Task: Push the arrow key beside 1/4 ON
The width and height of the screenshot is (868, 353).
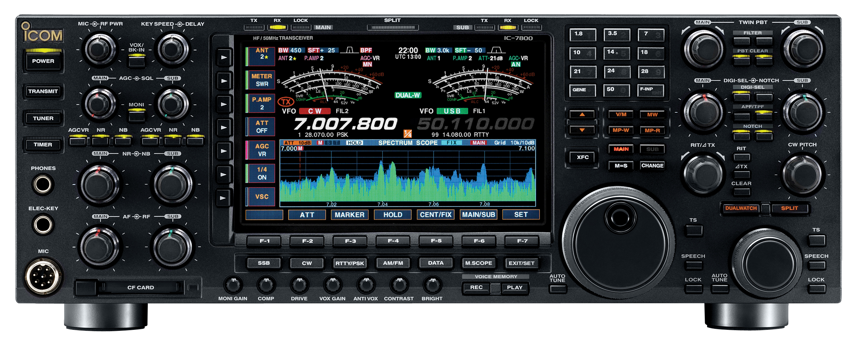Action: 224,174
